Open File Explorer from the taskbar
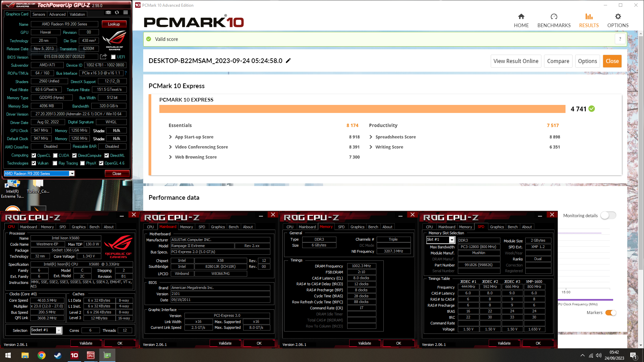The width and height of the screenshot is (644, 362). point(25,355)
